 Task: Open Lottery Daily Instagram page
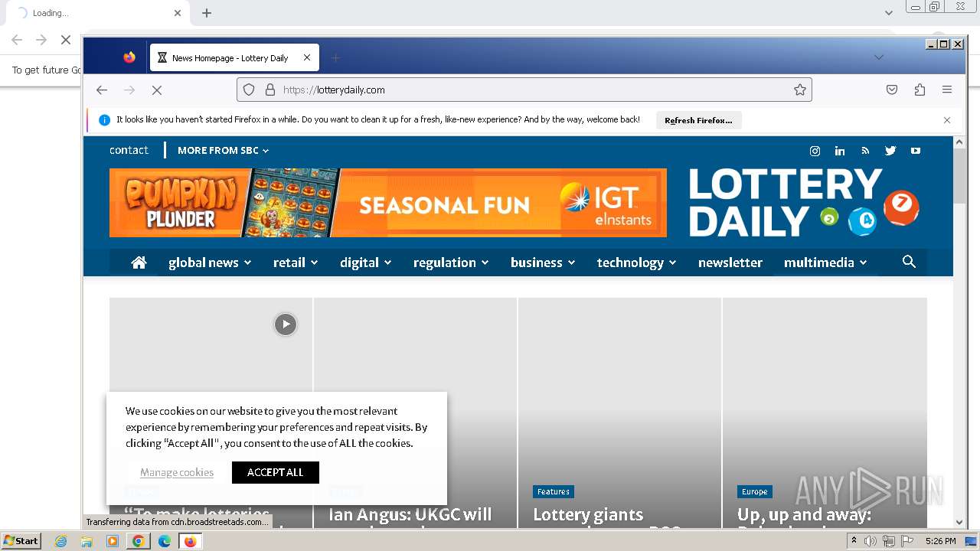815,151
